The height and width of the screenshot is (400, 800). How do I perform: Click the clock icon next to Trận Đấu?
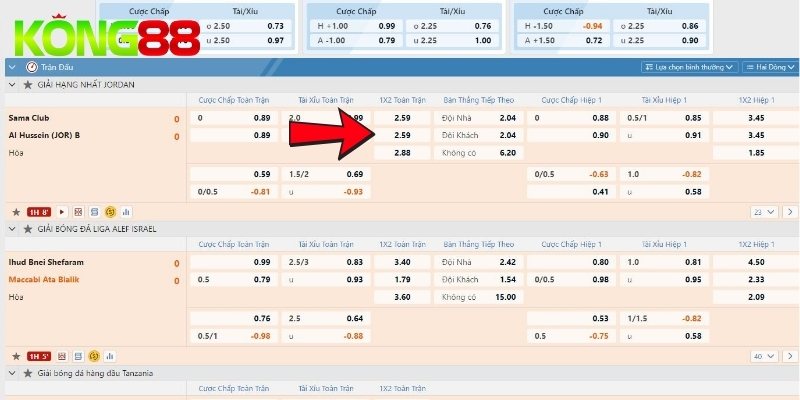click(x=33, y=67)
